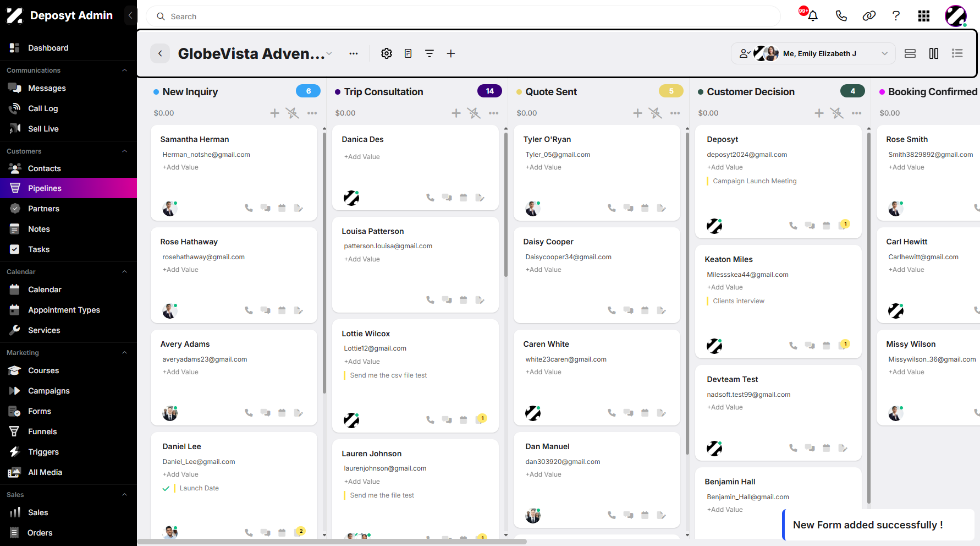
Task: Collapse the Customers section
Action: point(125,151)
